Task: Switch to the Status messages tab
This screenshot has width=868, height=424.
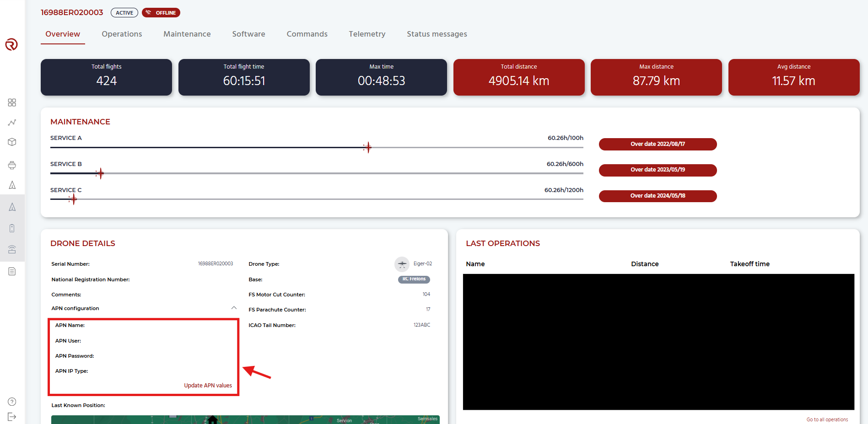Action: [437, 34]
